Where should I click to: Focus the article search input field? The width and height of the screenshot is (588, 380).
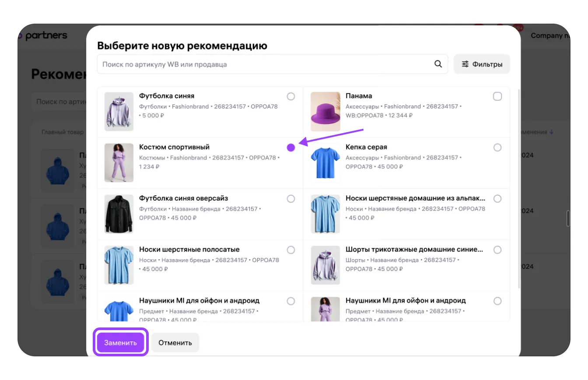coord(262,64)
